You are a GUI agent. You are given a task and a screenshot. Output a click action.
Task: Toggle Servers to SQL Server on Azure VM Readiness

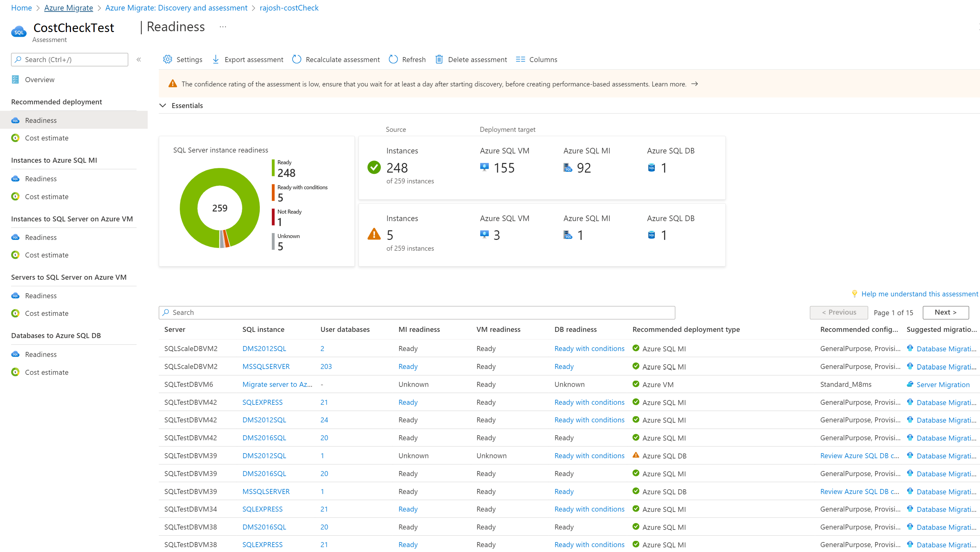pyautogui.click(x=41, y=295)
